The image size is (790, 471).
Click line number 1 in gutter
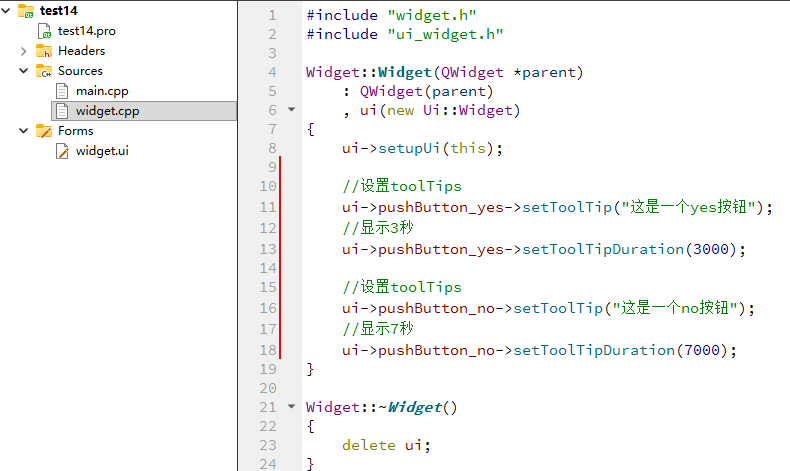click(273, 15)
